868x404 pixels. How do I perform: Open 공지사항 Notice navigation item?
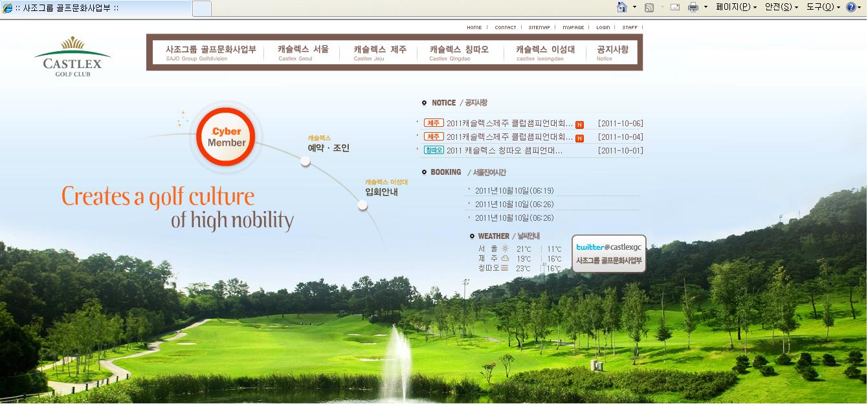(612, 53)
